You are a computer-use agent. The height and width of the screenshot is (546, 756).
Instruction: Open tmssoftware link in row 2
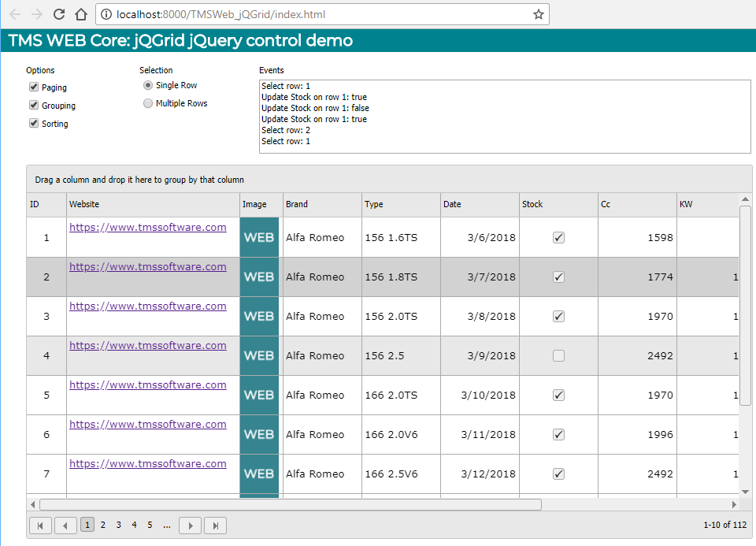[x=147, y=267]
